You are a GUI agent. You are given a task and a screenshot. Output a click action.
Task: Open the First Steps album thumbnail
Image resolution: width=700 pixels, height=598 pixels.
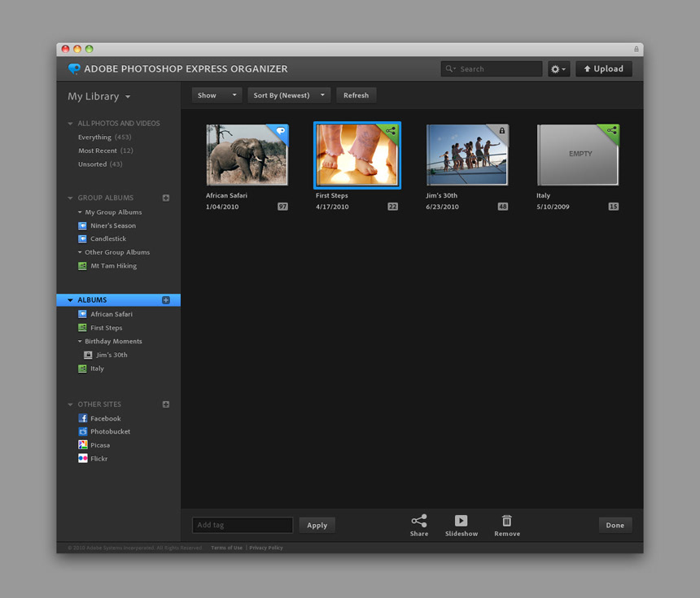pyautogui.click(x=357, y=155)
